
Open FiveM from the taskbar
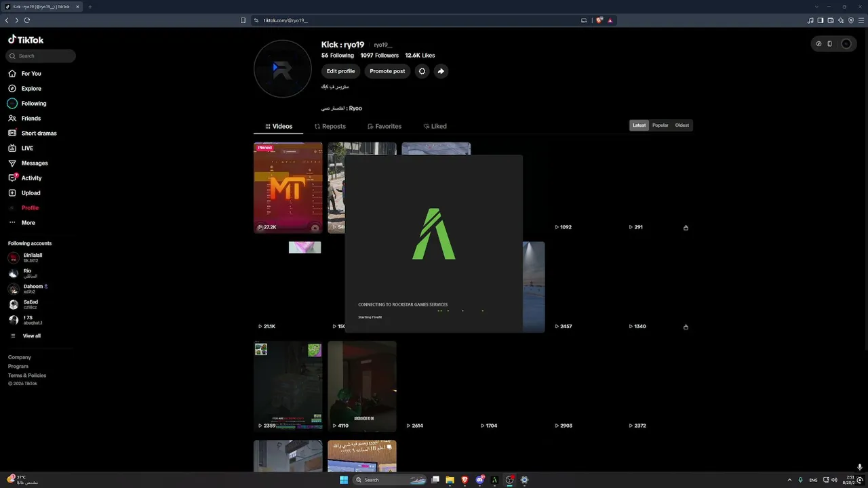coord(494,480)
